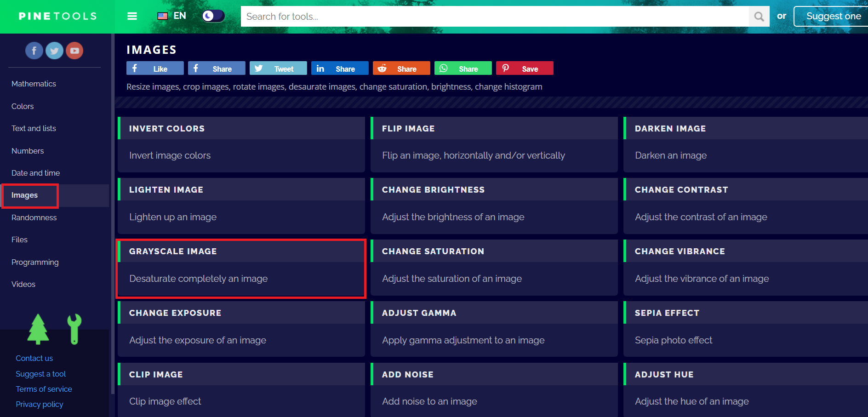Click the pine tree and wrench logo

[x=55, y=329]
